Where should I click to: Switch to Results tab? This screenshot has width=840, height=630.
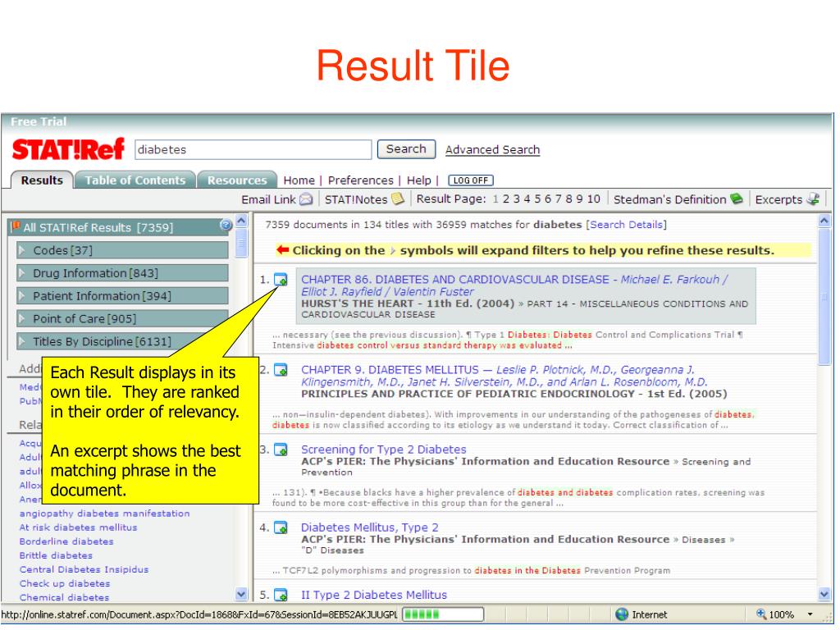coord(42,180)
